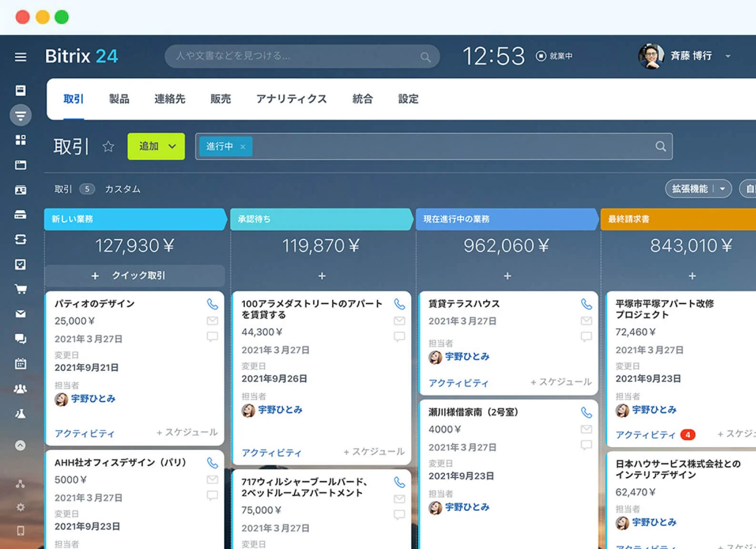Open the 717ウィルシャーブールバード deal
The image size is (756, 549).
coord(304,488)
